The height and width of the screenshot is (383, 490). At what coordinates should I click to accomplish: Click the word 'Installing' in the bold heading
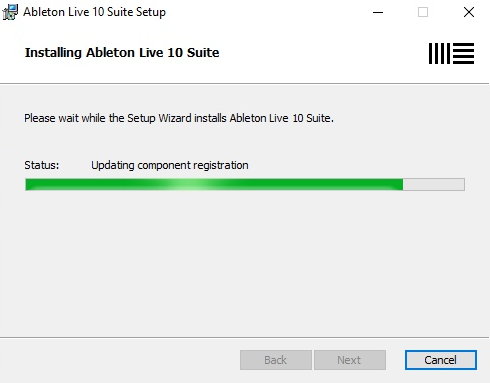pyautogui.click(x=53, y=53)
